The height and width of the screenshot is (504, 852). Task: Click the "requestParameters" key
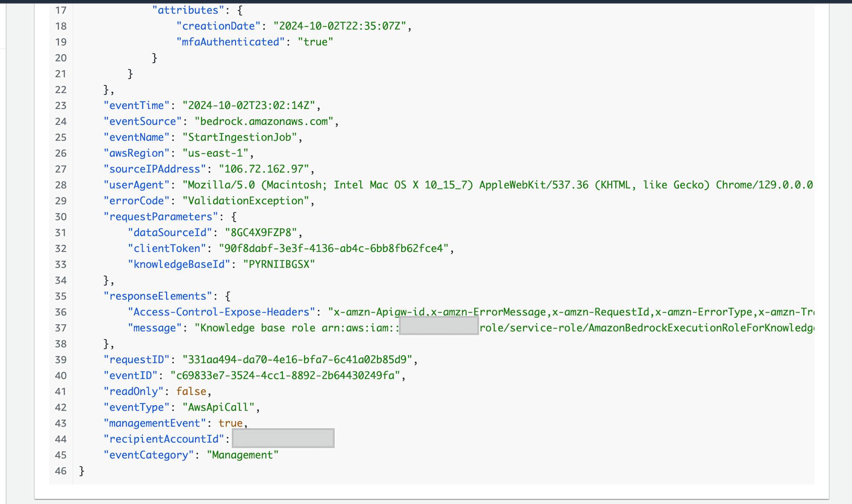point(161,217)
